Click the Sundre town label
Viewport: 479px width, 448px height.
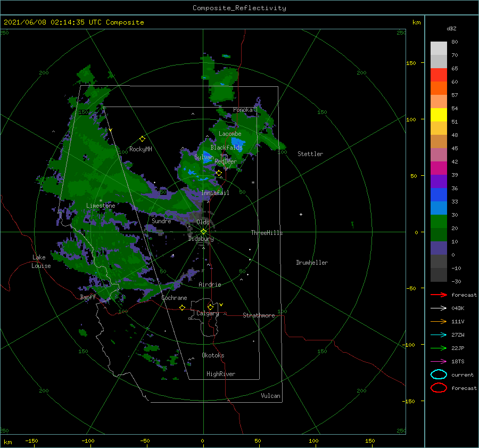tap(161, 221)
